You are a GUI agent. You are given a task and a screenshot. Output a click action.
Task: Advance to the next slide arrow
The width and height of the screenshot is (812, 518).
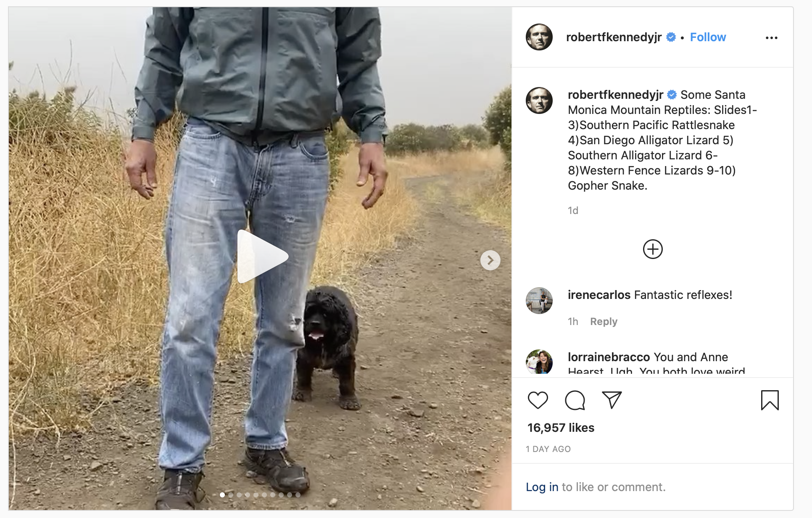point(490,260)
